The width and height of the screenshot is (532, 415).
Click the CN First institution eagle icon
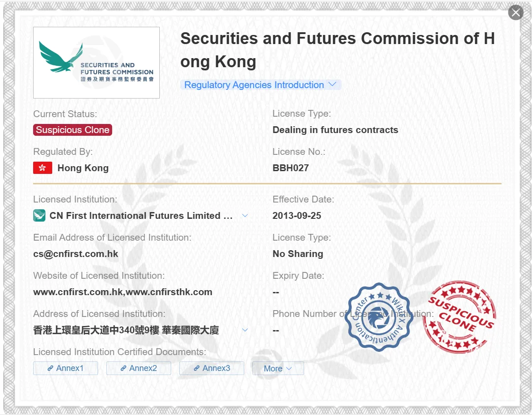(x=39, y=216)
